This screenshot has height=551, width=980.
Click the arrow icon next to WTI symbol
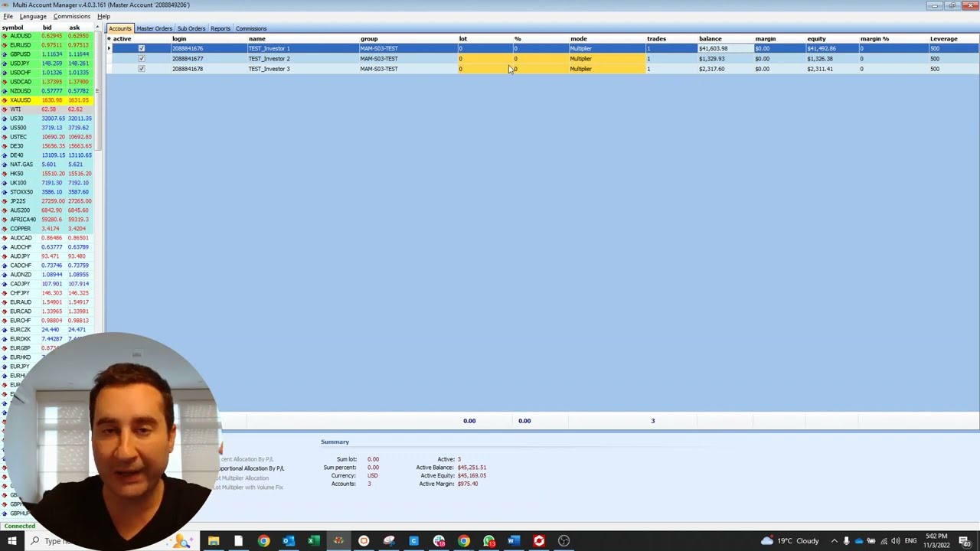point(5,109)
